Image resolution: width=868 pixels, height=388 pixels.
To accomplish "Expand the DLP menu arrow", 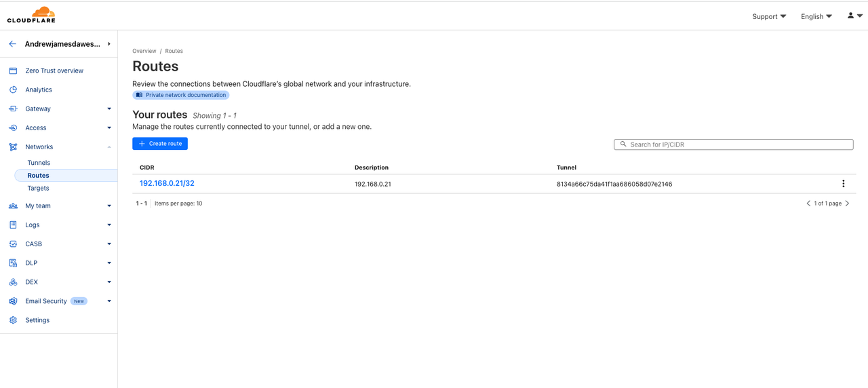I will point(109,263).
